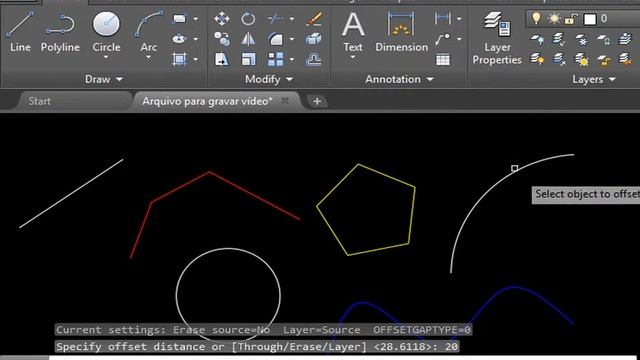Expand the Draw panel
This screenshot has width=640, height=360.
pyautogui.click(x=104, y=79)
